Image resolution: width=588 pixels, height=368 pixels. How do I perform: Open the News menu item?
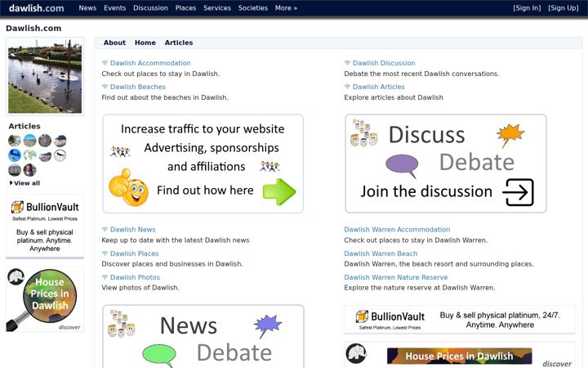click(x=87, y=8)
